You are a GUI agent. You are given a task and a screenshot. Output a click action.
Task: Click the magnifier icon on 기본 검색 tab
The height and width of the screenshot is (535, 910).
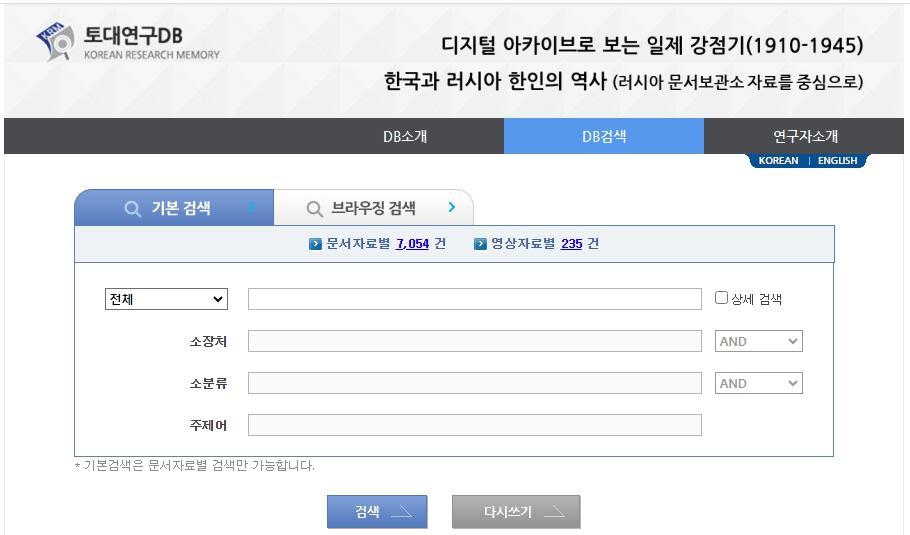(132, 209)
